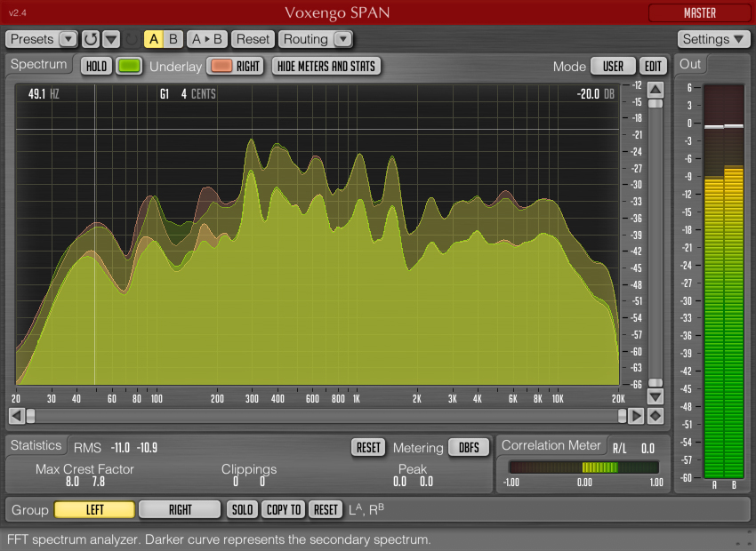Open the USER mode selector

point(613,66)
